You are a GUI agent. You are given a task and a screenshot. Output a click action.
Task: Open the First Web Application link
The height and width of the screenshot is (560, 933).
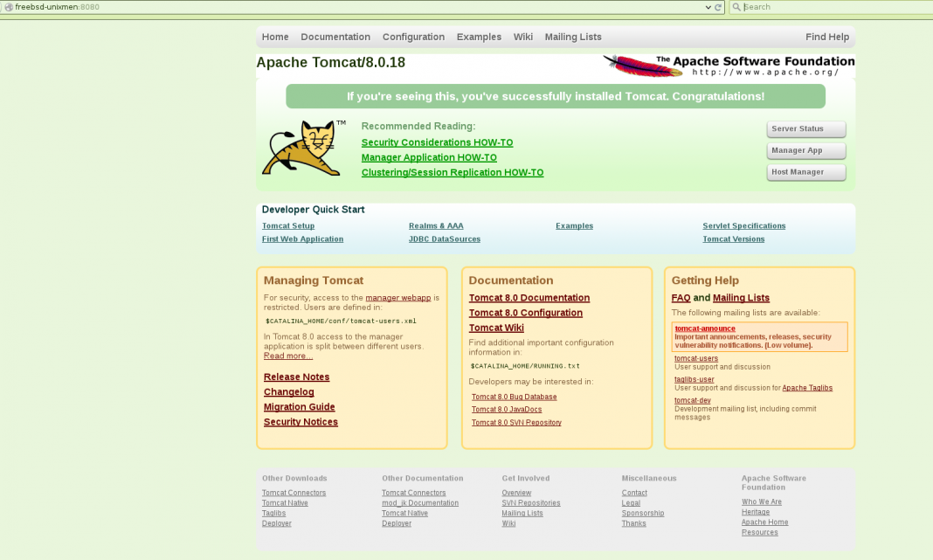point(302,239)
